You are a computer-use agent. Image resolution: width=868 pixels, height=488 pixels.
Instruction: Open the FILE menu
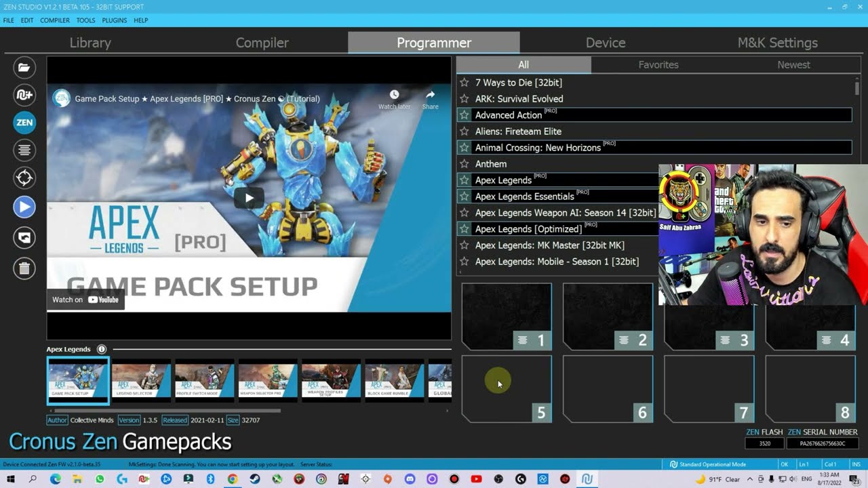[x=8, y=20]
